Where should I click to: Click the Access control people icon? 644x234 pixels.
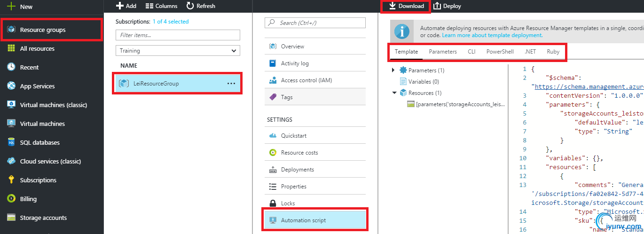click(x=273, y=80)
